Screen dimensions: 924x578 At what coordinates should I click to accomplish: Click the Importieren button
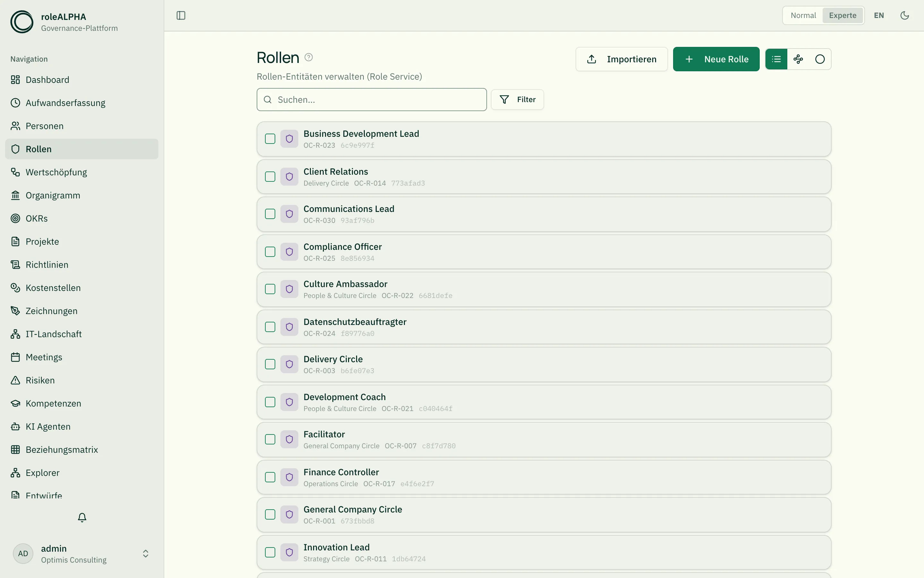click(x=621, y=59)
